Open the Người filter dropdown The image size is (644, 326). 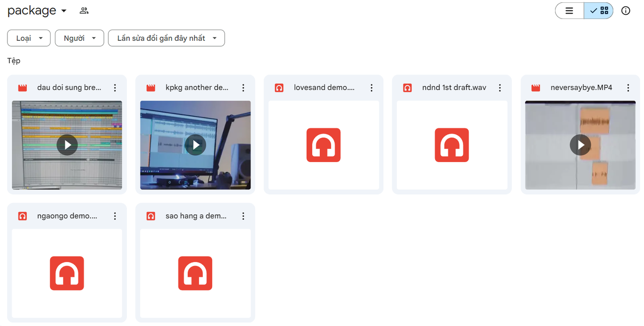[79, 38]
